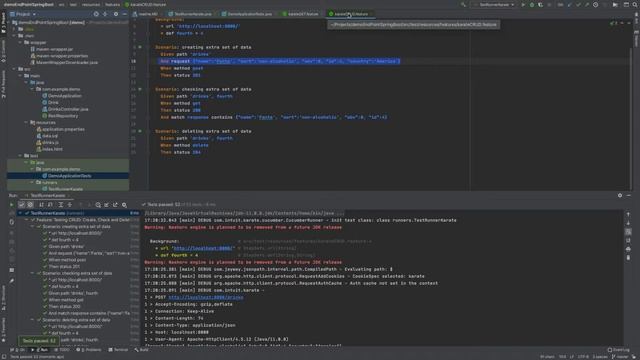Screen dimensions: 640x360
Task: Run with coverage from top toolbar
Action: tap(540, 5)
